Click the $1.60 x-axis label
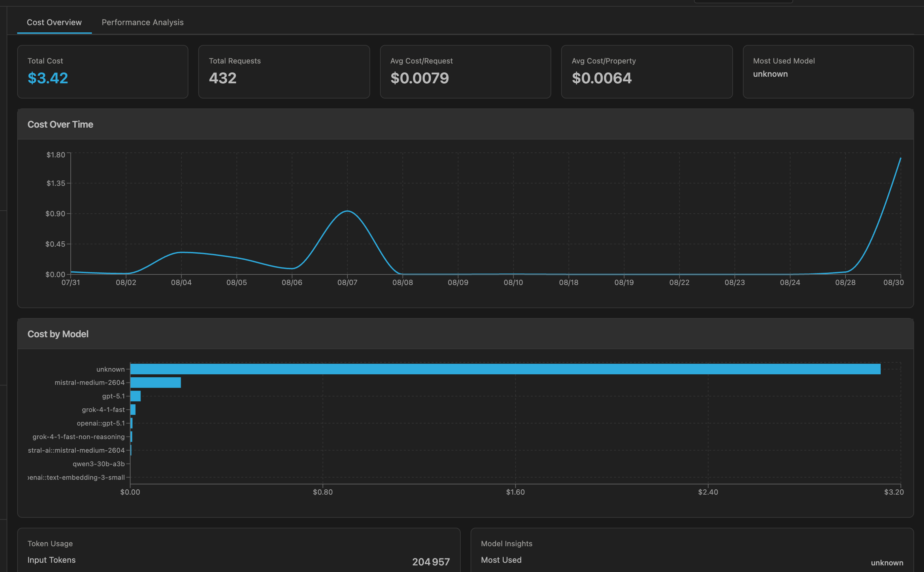The width and height of the screenshot is (924, 572). pos(515,492)
